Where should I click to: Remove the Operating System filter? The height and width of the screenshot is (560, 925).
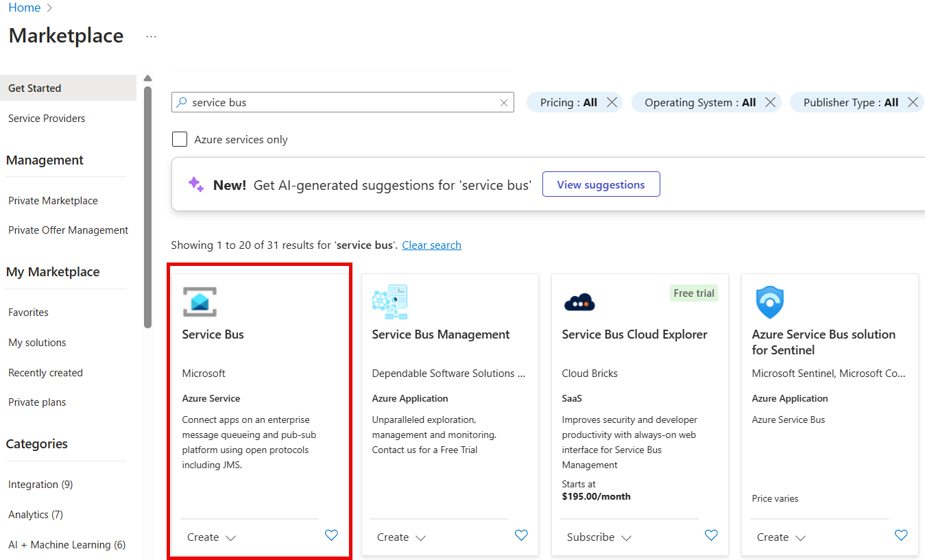tap(770, 102)
